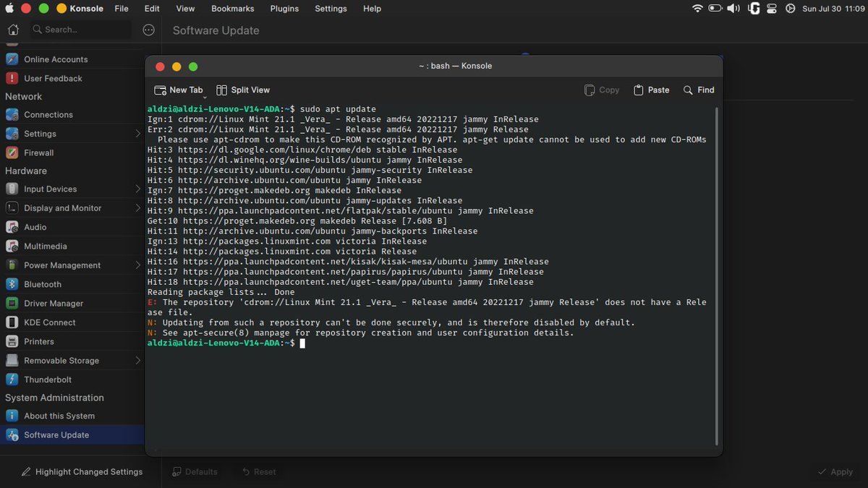Open Printers settings
The image size is (868, 488).
pyautogui.click(x=72, y=341)
